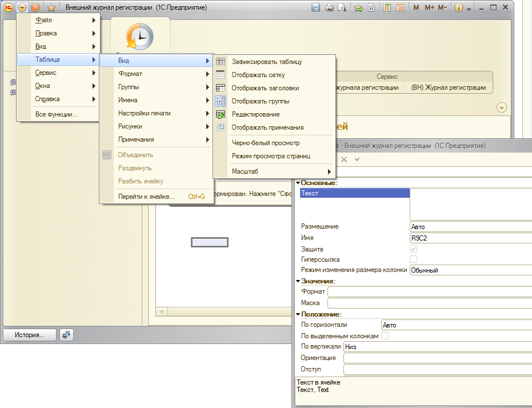The width and height of the screenshot is (532, 408).
Task: Toggle the Защита checkbox
Action: click(413, 249)
